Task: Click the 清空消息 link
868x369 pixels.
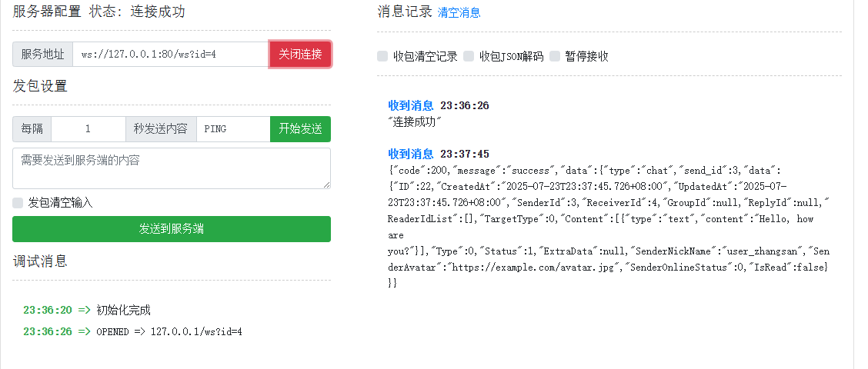Action: tap(459, 13)
